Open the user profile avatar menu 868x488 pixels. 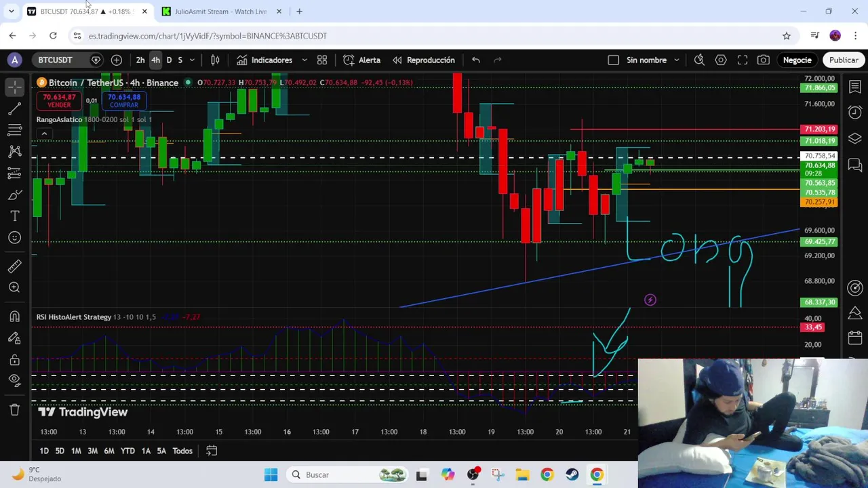(x=15, y=60)
